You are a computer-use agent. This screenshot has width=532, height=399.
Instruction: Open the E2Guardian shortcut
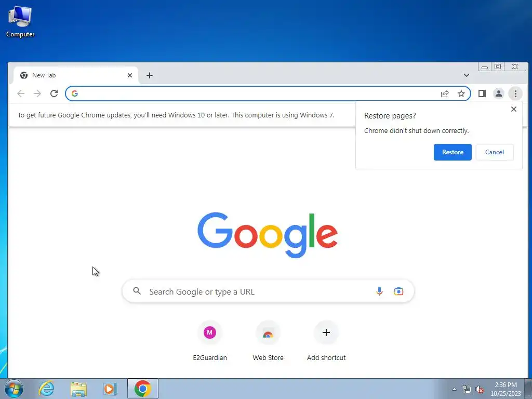coord(210,341)
